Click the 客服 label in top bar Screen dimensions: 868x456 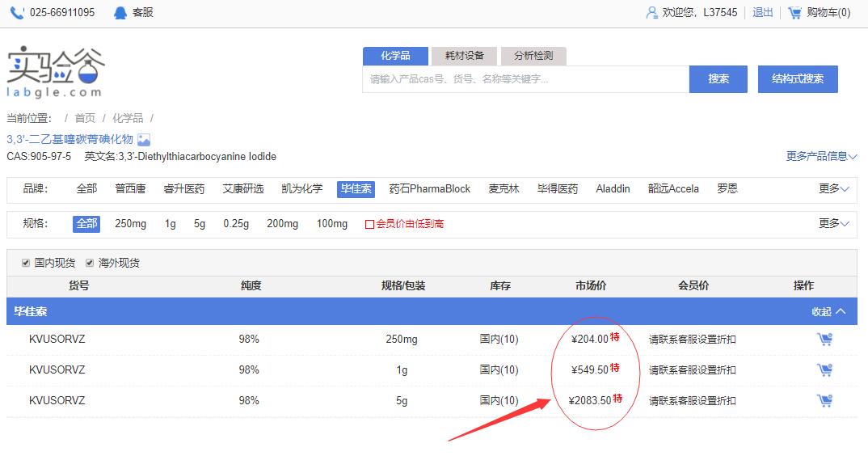143,12
